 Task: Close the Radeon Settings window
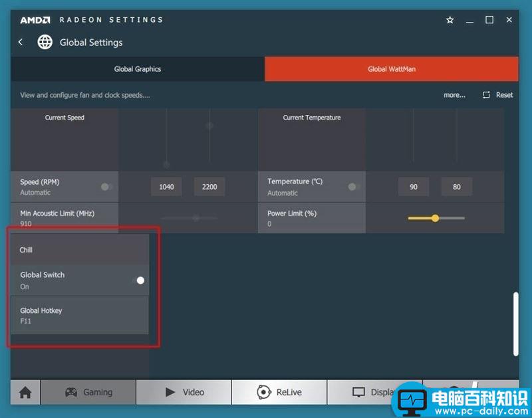pos(509,20)
